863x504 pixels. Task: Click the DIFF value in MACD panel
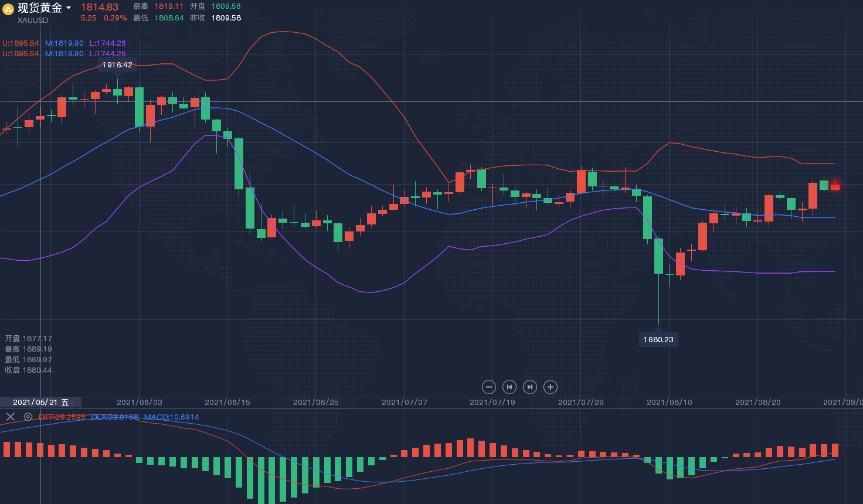62,417
